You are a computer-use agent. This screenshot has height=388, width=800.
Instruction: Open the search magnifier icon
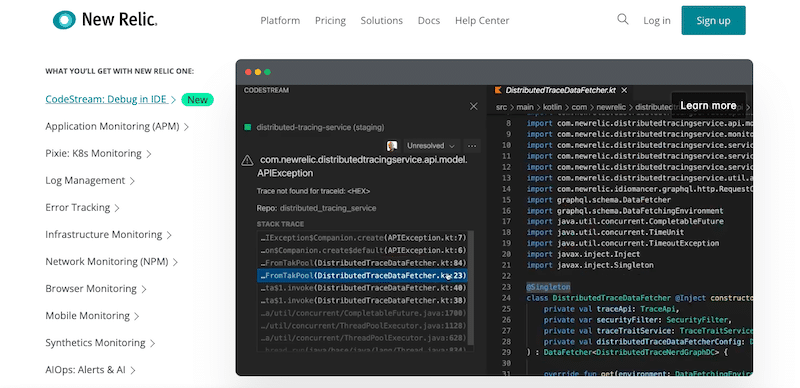coord(622,19)
